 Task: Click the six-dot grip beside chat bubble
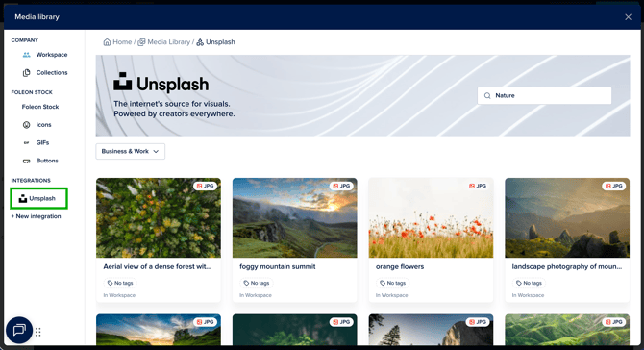38,332
